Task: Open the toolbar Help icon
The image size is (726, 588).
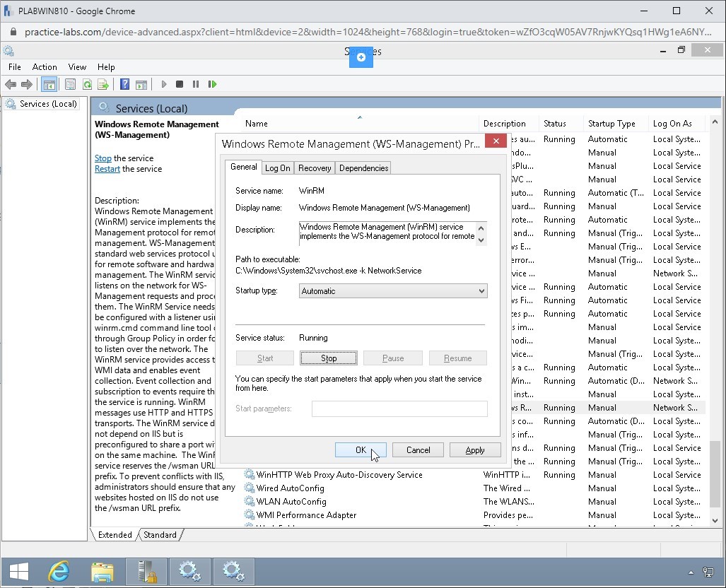Action: (x=124, y=84)
